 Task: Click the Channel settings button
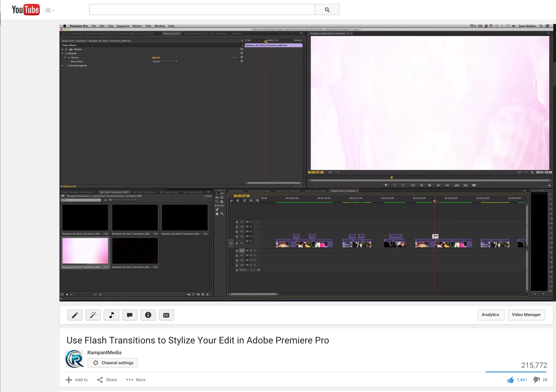click(113, 363)
